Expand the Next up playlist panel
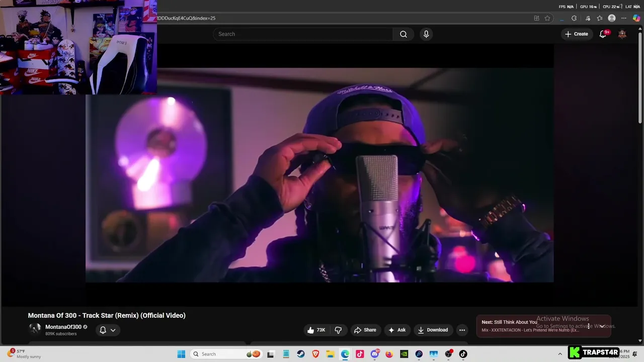Image resolution: width=644 pixels, height=362 pixels. coord(602,326)
